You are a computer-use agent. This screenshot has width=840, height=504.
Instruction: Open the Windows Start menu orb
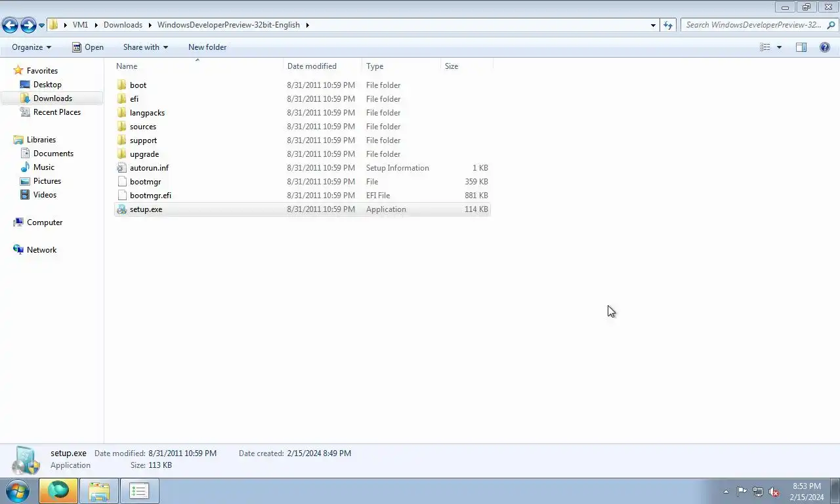[17, 491]
